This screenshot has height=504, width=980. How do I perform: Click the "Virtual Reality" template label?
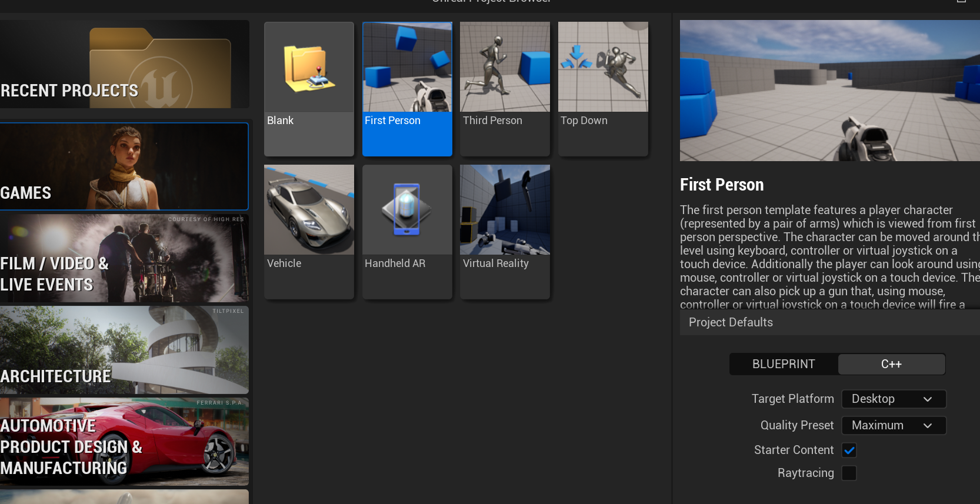coord(496,263)
